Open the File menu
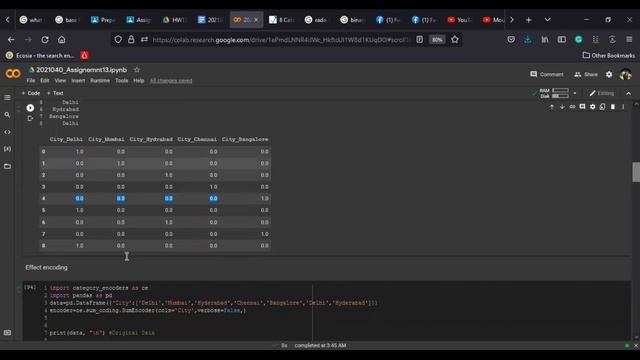Viewport: 640px width, 360px height. click(x=31, y=81)
